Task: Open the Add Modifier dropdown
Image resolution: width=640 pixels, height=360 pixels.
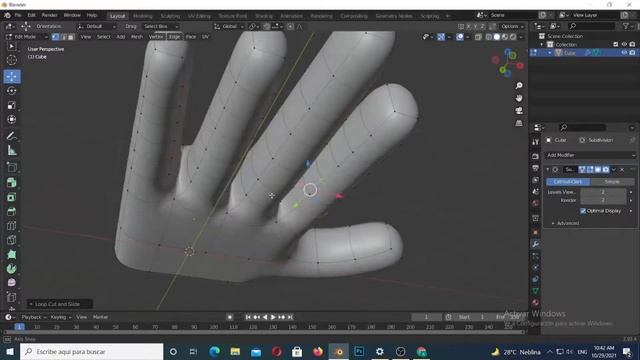Action: pos(590,155)
